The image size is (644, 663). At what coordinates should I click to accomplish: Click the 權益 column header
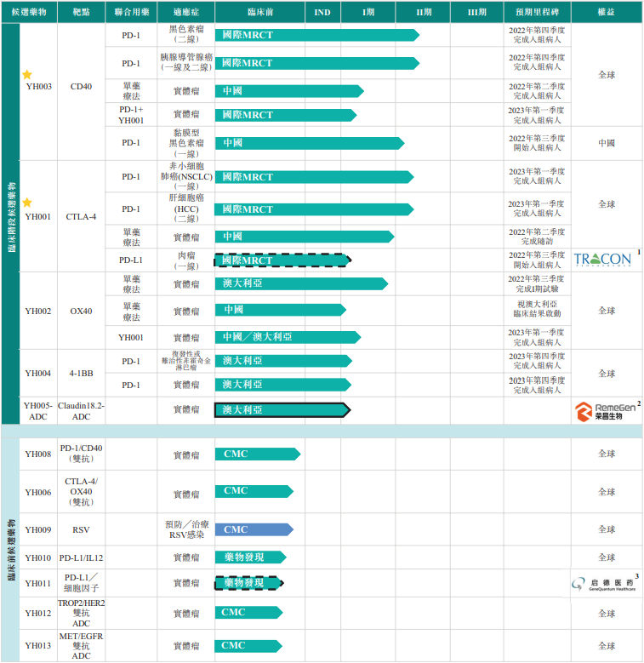pos(607,12)
